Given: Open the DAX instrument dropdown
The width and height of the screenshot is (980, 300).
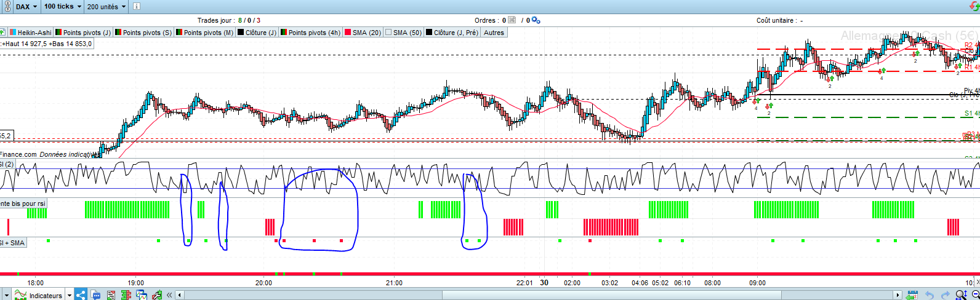Looking at the screenshot, I should pyautogui.click(x=26, y=6).
